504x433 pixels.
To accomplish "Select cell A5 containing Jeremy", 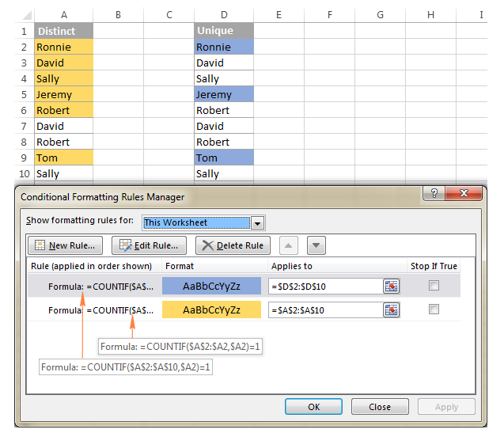I will point(63,94).
